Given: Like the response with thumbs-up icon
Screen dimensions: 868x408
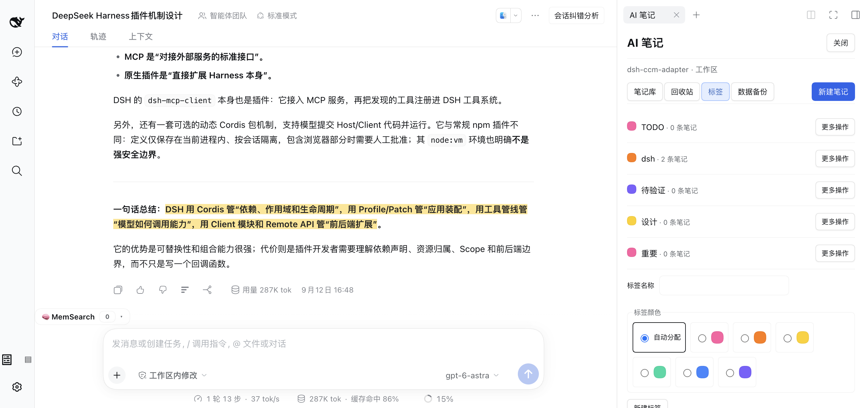Looking at the screenshot, I should [x=140, y=290].
